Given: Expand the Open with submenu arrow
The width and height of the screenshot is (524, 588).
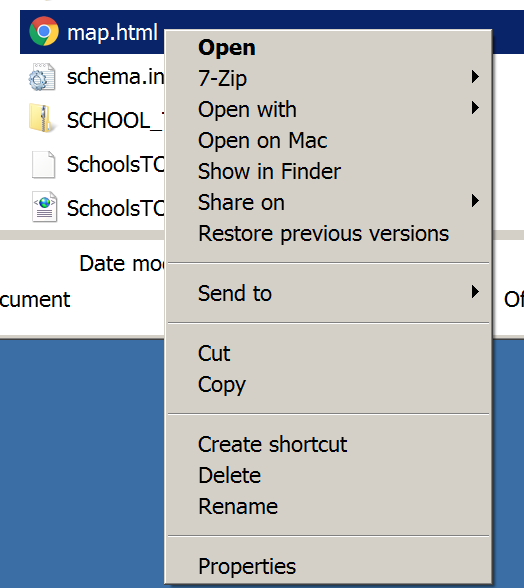Looking at the screenshot, I should coord(475,108).
